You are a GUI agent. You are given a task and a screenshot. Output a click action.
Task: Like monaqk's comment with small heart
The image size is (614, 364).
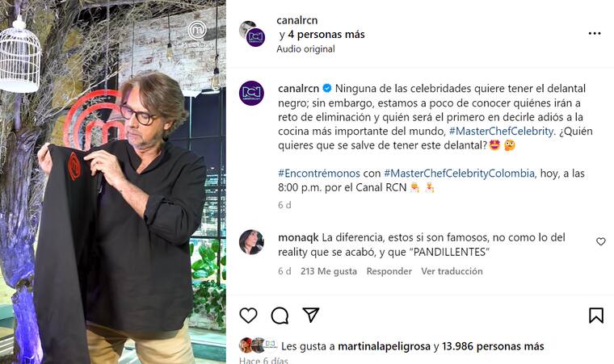(x=601, y=241)
